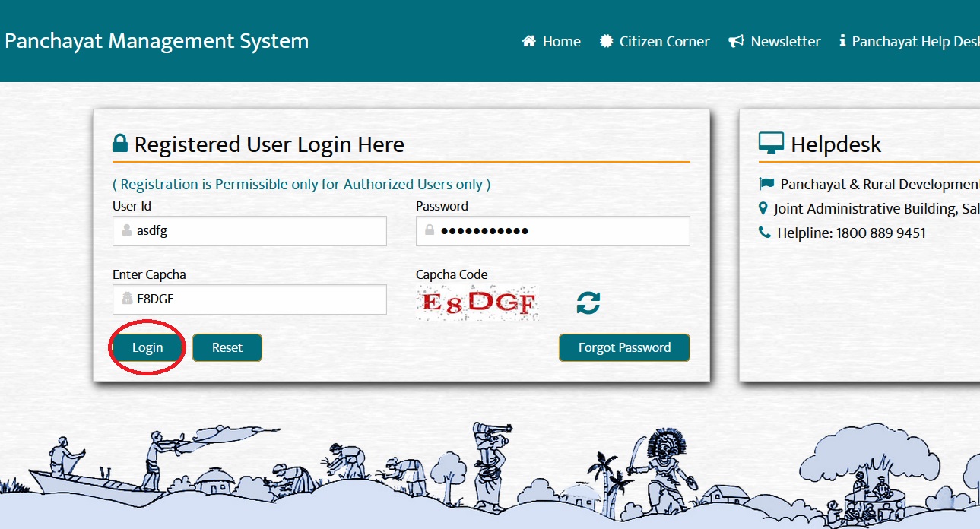Click the flag icon beside Panchayat & Rural Development
Screen dimensions: 980x529
pos(766,184)
